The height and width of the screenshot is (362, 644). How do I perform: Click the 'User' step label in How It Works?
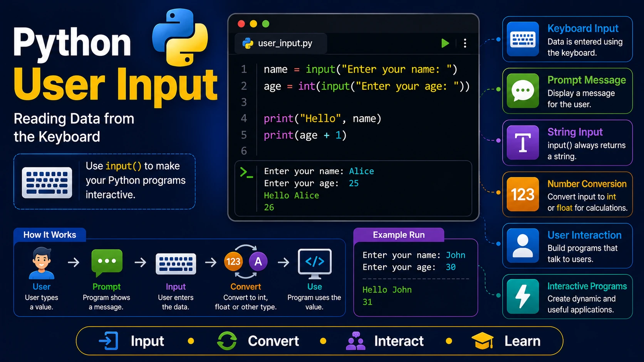pos(42,287)
